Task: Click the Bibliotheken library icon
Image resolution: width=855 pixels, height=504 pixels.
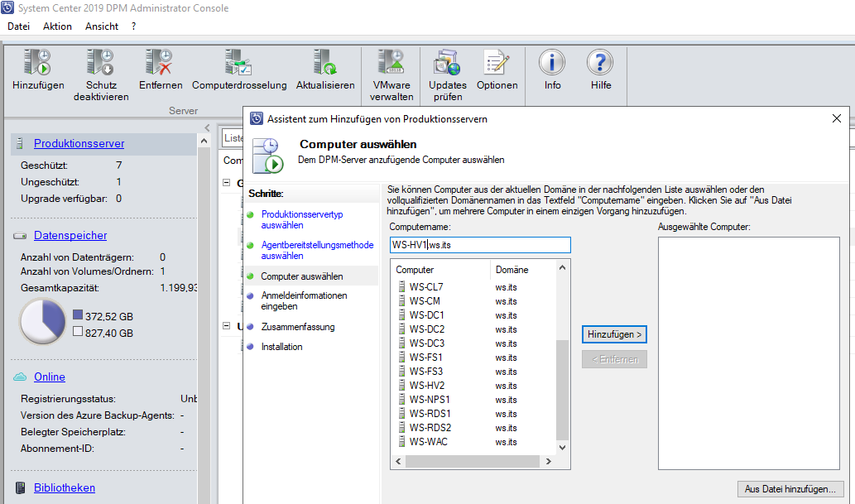Action: (x=20, y=487)
